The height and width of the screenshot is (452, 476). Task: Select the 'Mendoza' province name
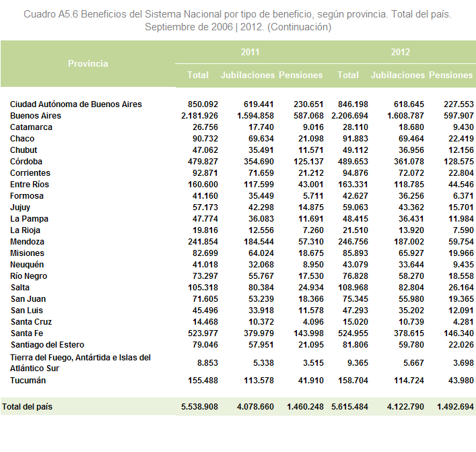click(28, 242)
